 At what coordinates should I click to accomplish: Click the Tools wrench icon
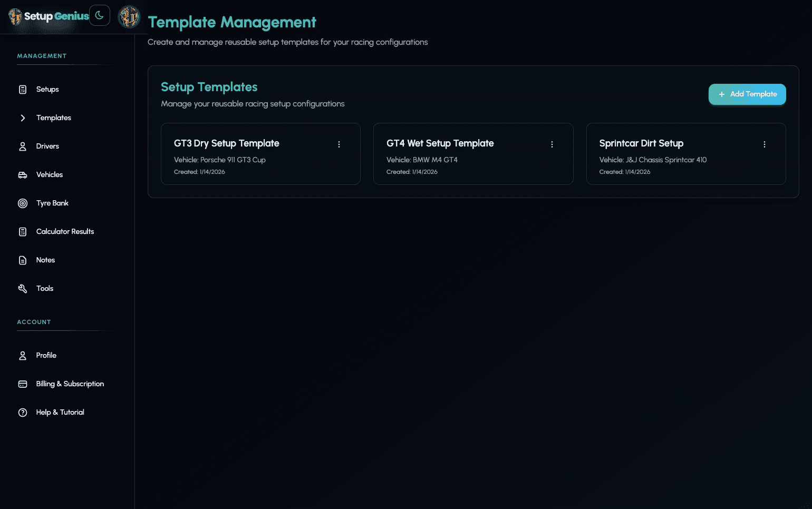tap(23, 289)
